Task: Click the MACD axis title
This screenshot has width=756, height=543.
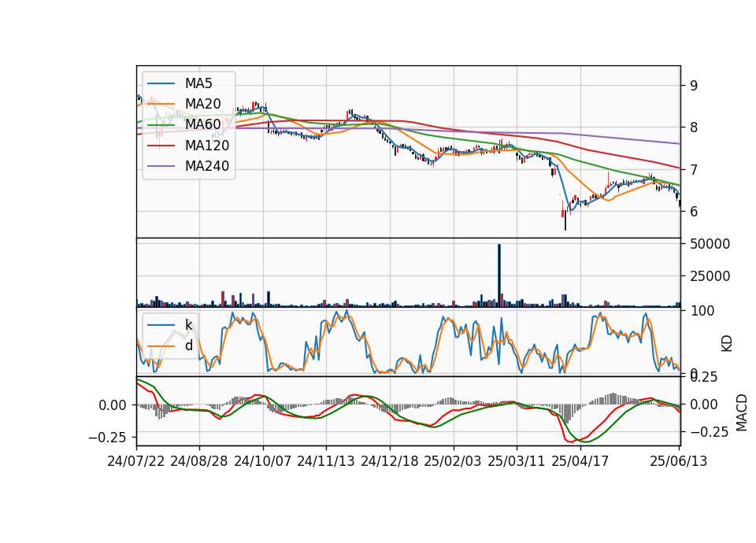Action: [742, 412]
